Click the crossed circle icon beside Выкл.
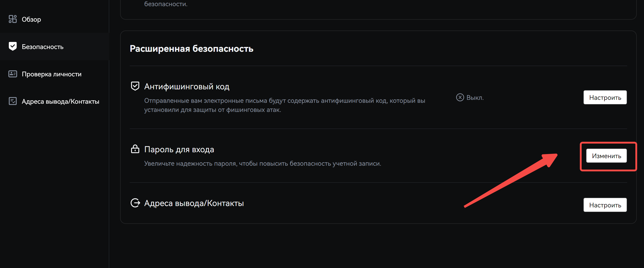Image resolution: width=644 pixels, height=268 pixels. click(460, 98)
